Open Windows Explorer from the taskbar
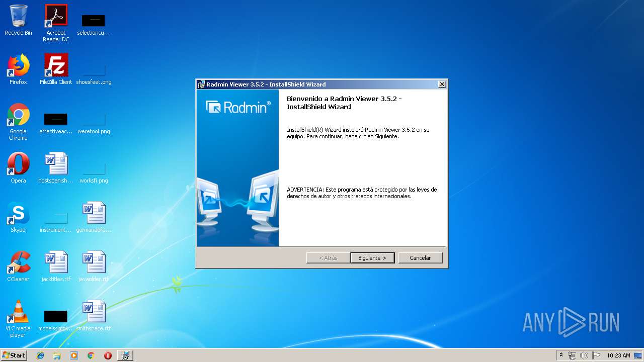The image size is (644, 362). click(57, 355)
